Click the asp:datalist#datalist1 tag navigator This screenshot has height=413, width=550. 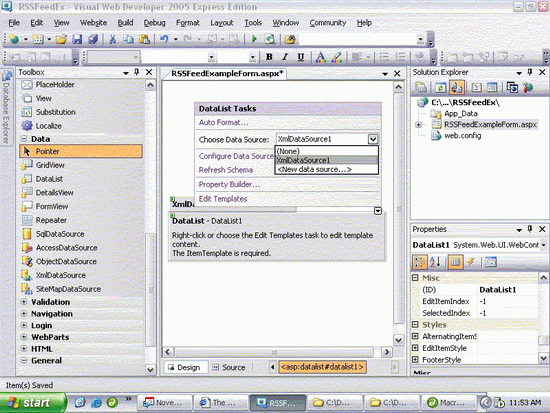(322, 367)
